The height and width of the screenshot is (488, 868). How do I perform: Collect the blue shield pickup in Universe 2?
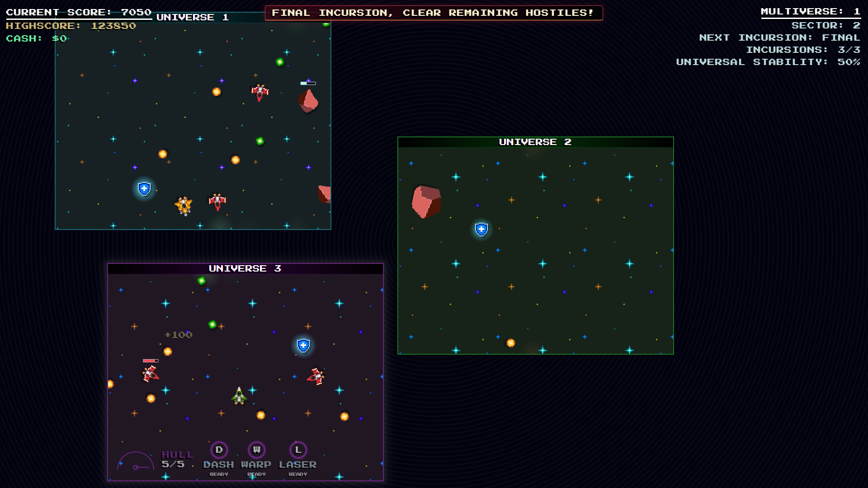click(x=481, y=230)
